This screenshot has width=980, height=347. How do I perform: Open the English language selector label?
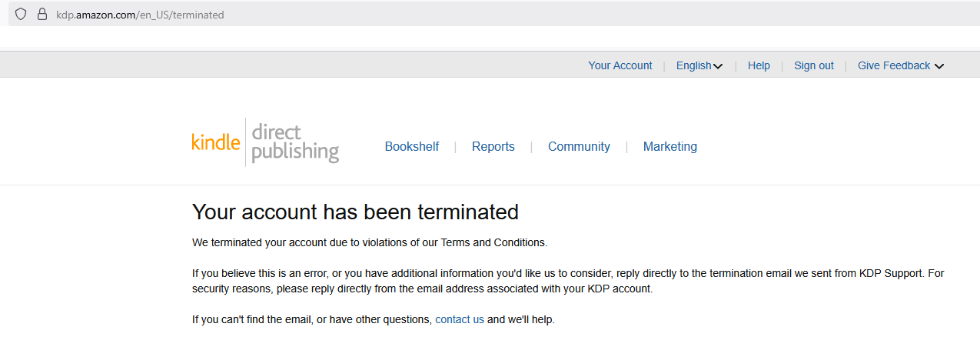[x=693, y=66]
